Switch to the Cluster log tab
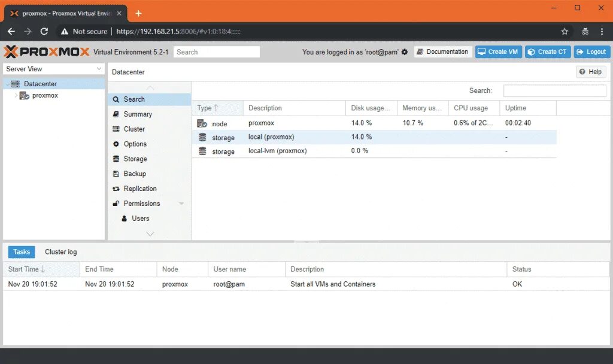The image size is (613, 364). [x=60, y=252]
